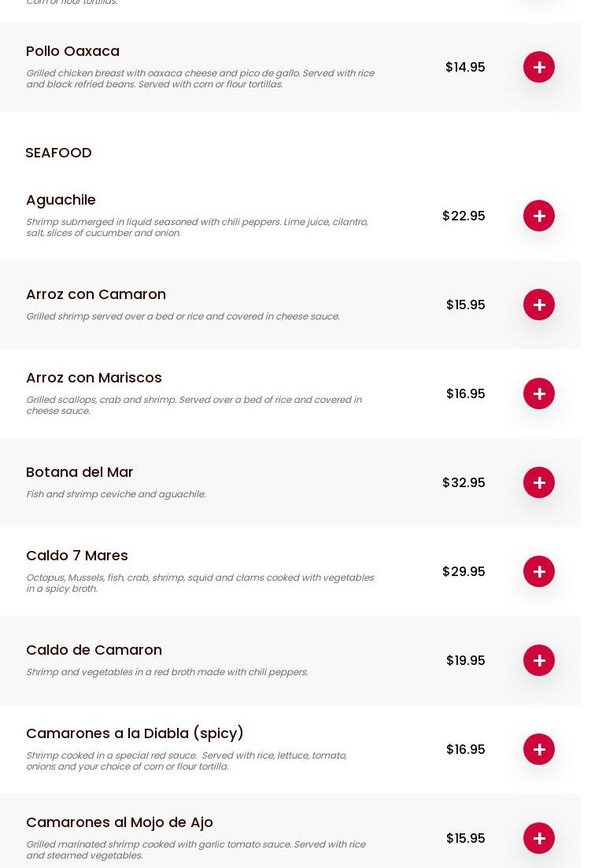Select the SEAFOOD section heading

tap(58, 153)
